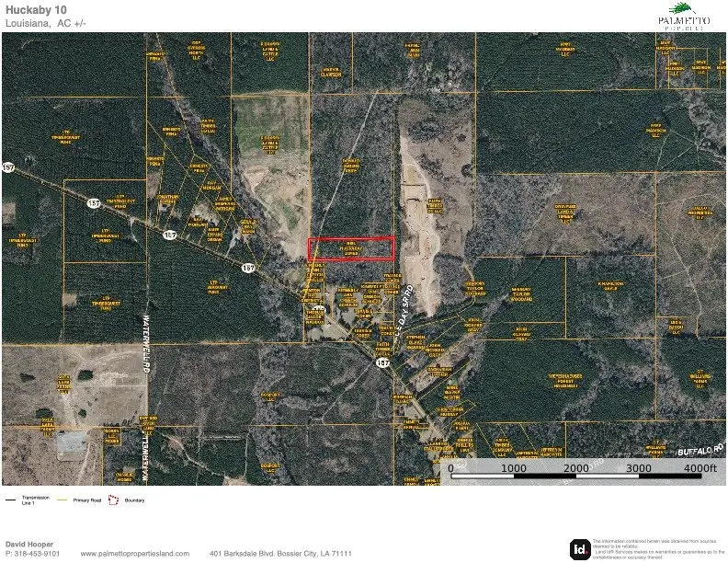Click the Marvin Clawson parcel label

(x=331, y=72)
